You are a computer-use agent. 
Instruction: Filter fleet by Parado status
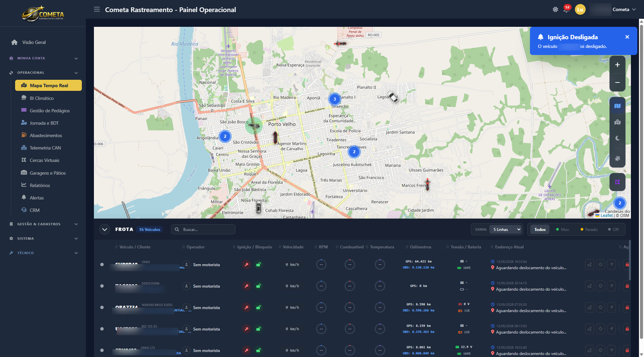[x=589, y=230]
